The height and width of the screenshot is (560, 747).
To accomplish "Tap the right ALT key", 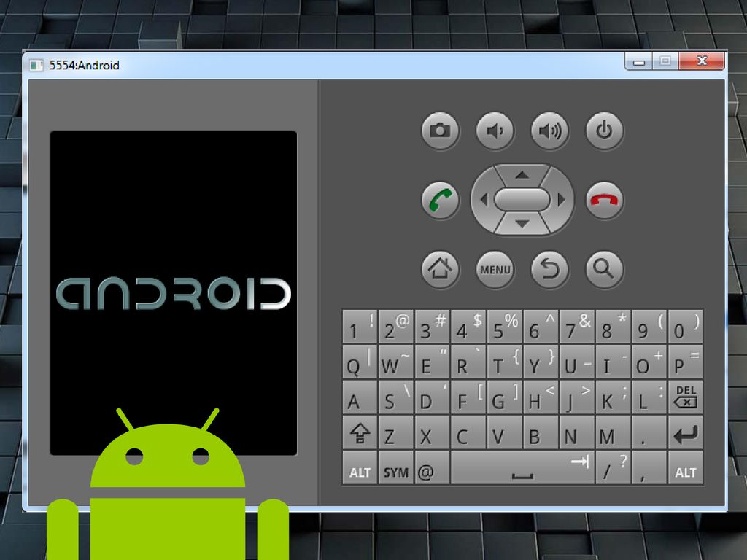I will [x=686, y=467].
